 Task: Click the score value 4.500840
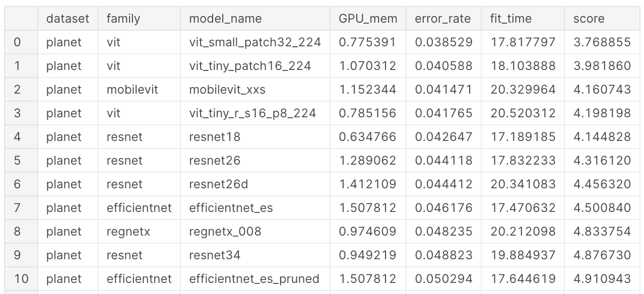[x=602, y=208]
